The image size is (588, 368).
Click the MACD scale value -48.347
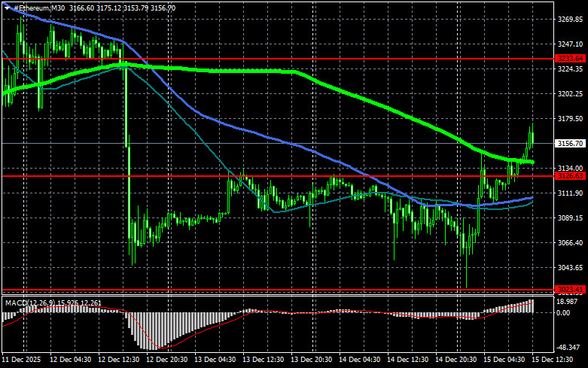[x=568, y=348]
